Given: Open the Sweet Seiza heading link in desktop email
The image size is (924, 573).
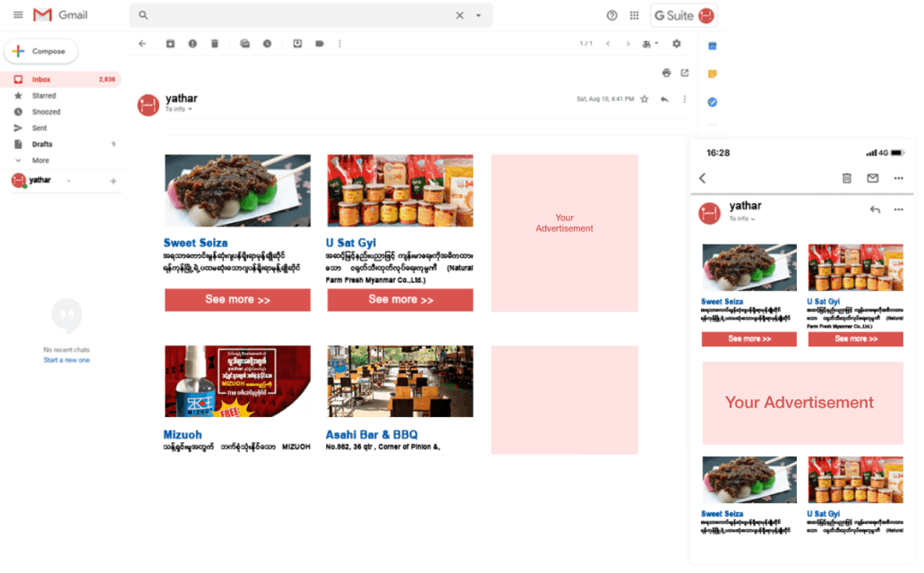Looking at the screenshot, I should (x=195, y=243).
